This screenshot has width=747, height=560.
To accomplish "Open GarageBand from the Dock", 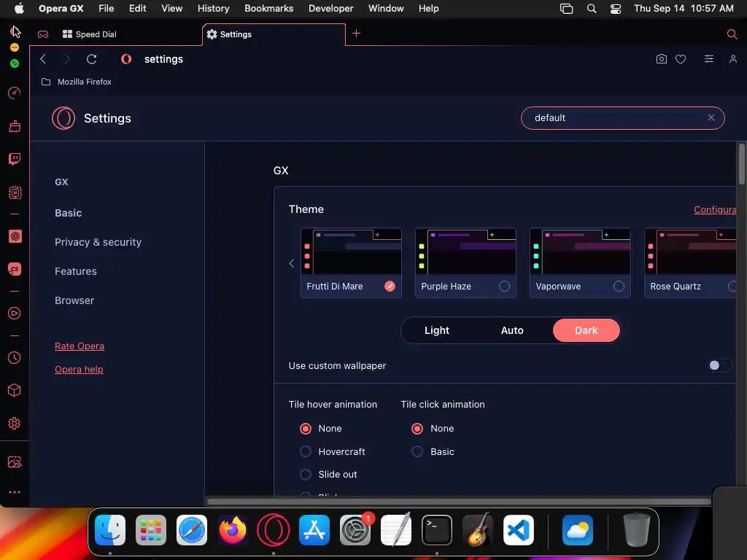I will click(x=478, y=530).
